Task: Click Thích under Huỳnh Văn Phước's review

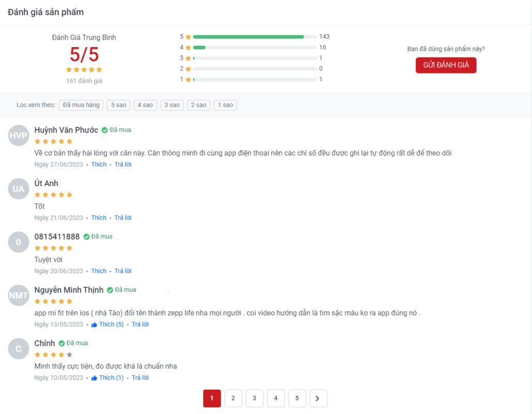Action: [x=99, y=165]
